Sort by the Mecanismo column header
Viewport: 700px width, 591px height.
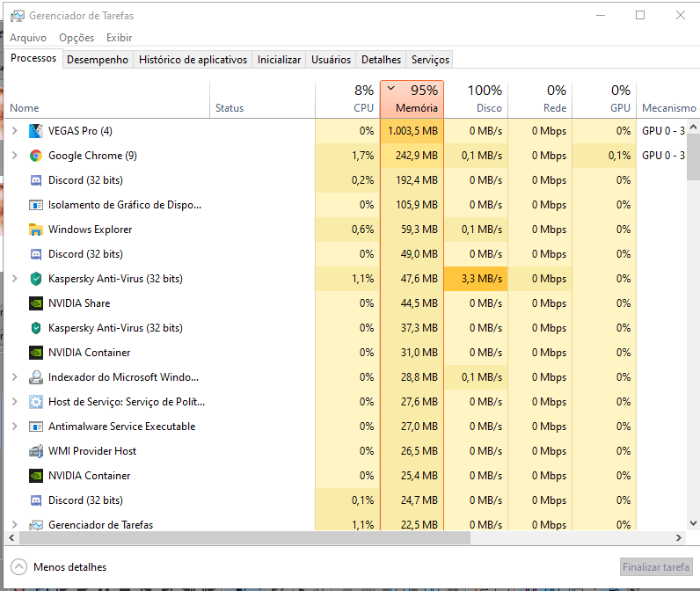[x=668, y=100]
